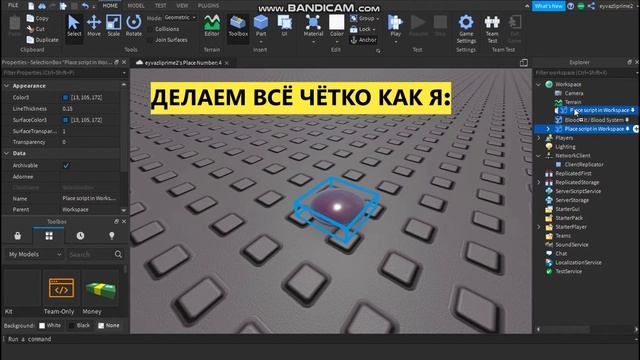Open the My Models dropdown
Viewport: 640px width, 360px height.
[35, 254]
